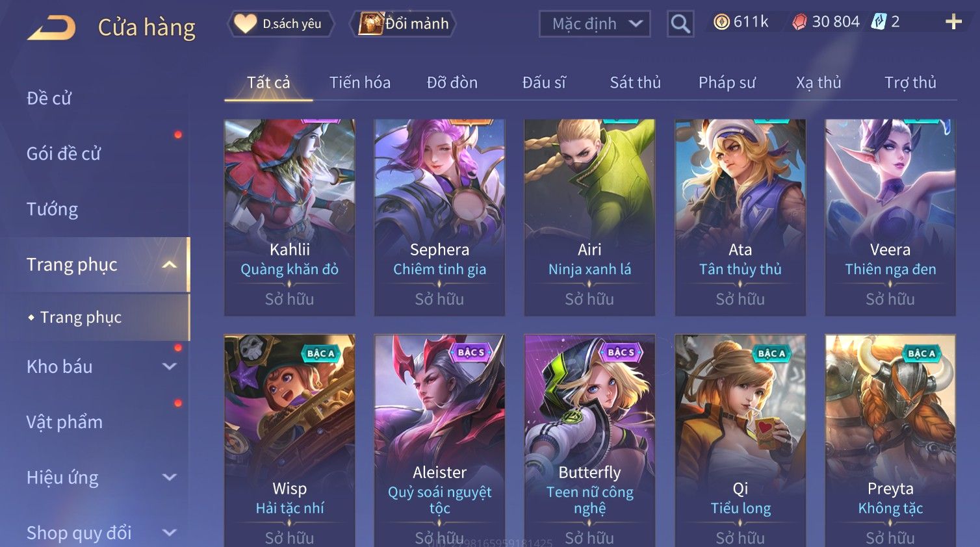Add currency with the plus icon
980x547 pixels.
tap(953, 22)
